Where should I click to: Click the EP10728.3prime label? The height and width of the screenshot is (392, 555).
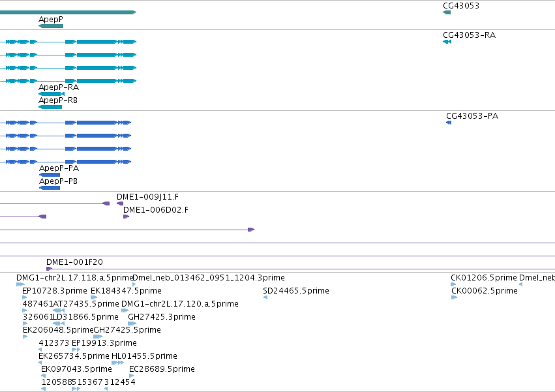pos(55,291)
